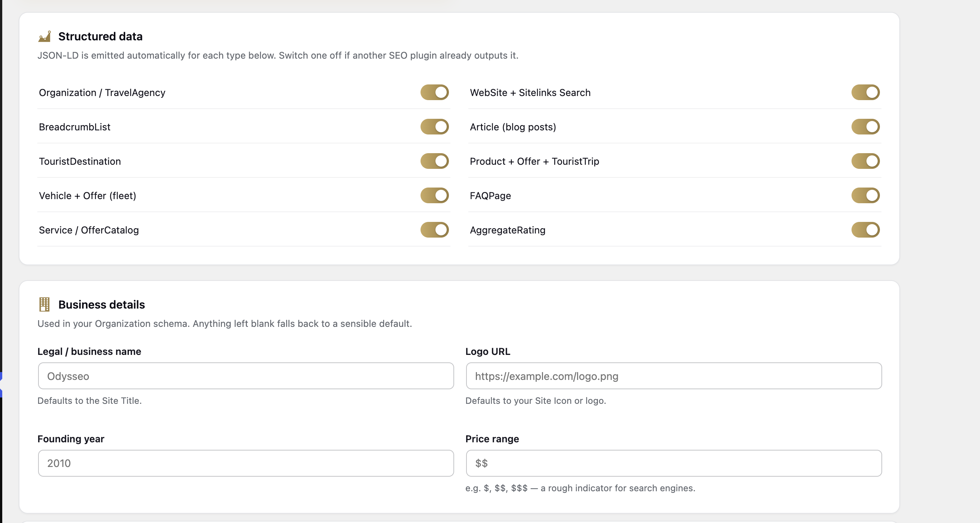Click the Logo URL field label
Screen dimensions: 980x523
coord(488,351)
